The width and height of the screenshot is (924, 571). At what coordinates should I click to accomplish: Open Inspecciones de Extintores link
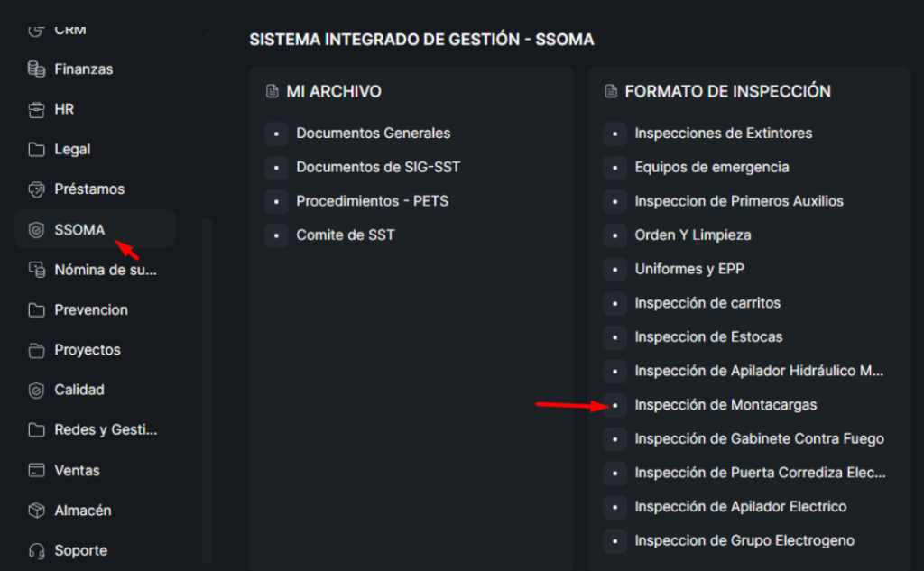point(723,134)
